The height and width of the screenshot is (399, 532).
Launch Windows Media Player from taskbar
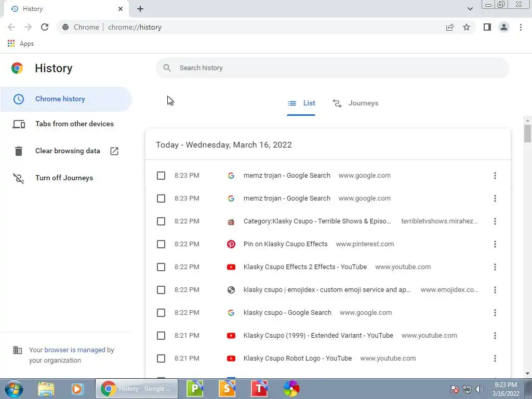(77, 389)
